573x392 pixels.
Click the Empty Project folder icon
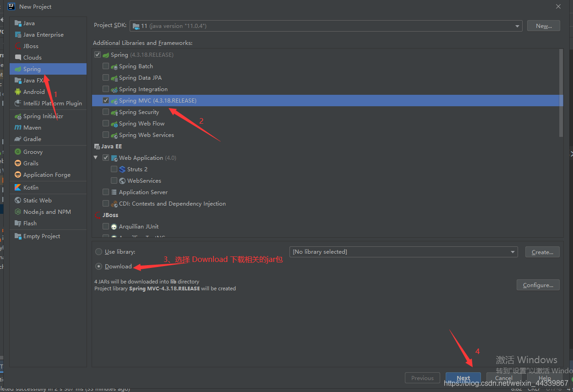tap(18, 236)
